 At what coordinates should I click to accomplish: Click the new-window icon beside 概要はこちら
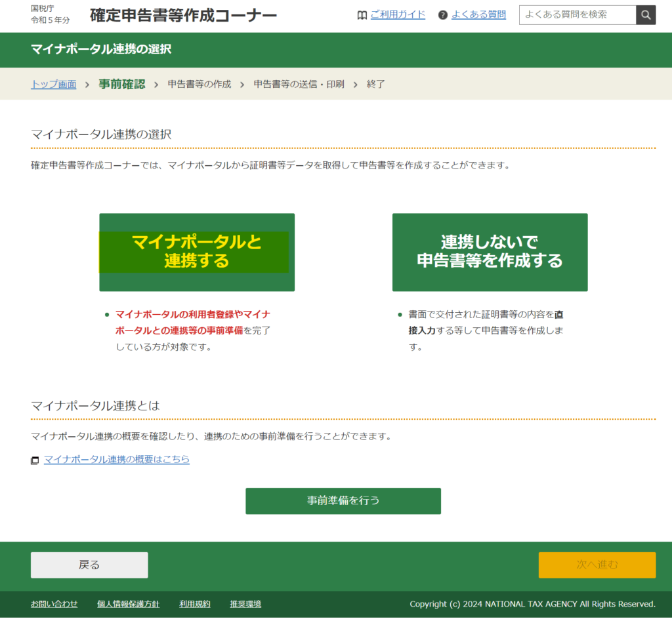point(35,460)
